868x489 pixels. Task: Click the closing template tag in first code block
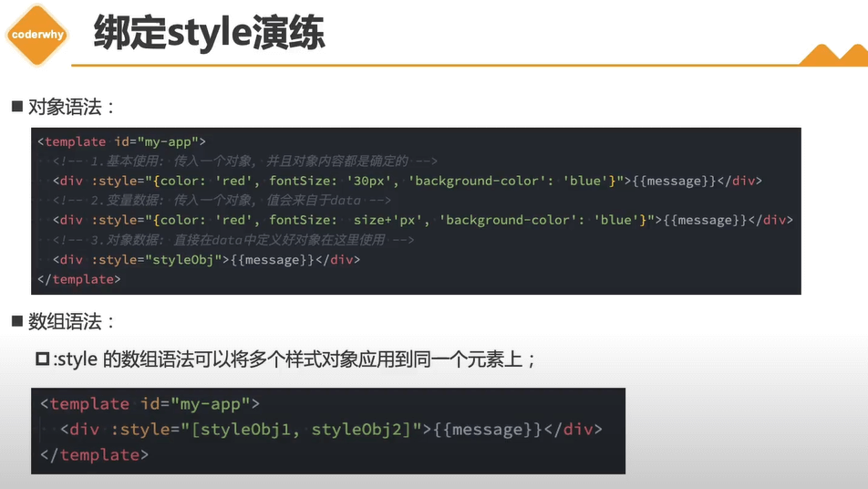click(x=78, y=279)
